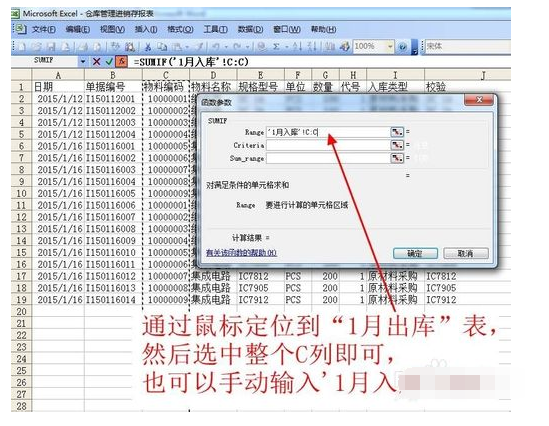The image size is (549, 426).
Task: Click the Criteria range selector icon
Action: (397, 145)
